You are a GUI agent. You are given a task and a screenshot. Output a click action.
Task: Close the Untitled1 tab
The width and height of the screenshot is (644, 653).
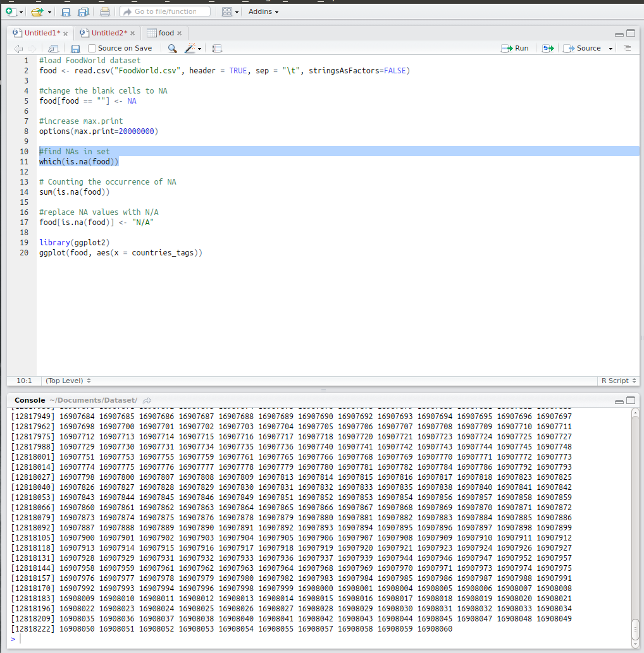tap(65, 34)
